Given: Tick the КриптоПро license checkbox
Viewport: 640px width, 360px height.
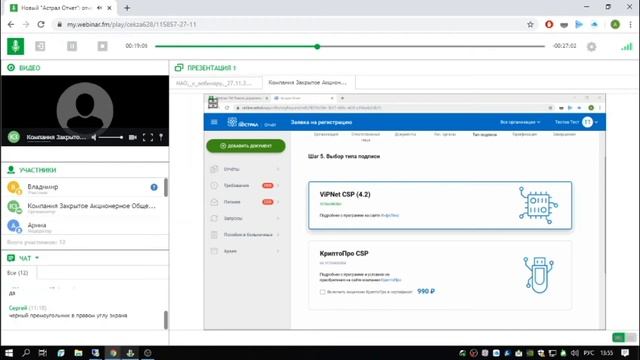Looking at the screenshot, I should point(322,292).
